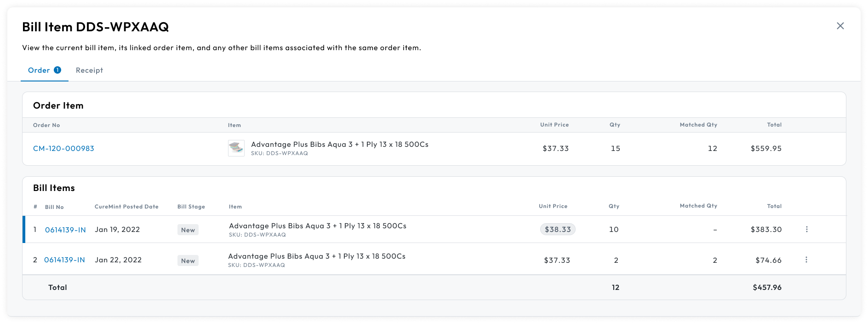Open more options for bill row 2
The width and height of the screenshot is (868, 324).
coord(806,260)
